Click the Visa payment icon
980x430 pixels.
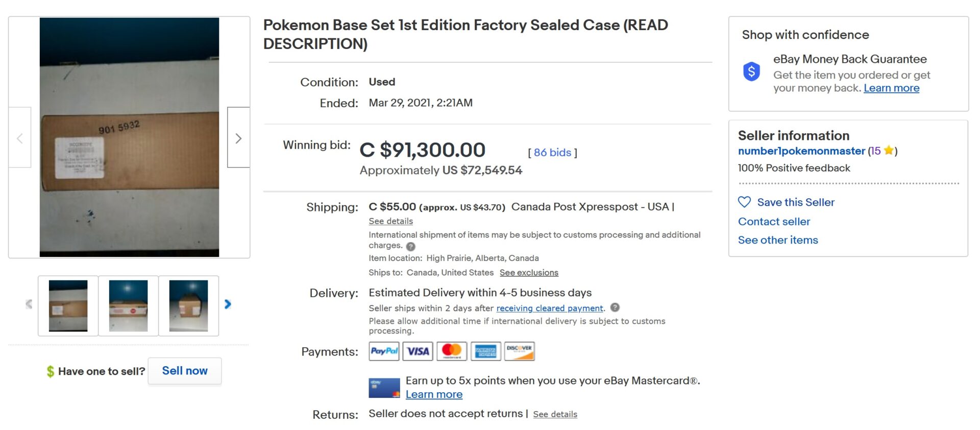point(418,351)
